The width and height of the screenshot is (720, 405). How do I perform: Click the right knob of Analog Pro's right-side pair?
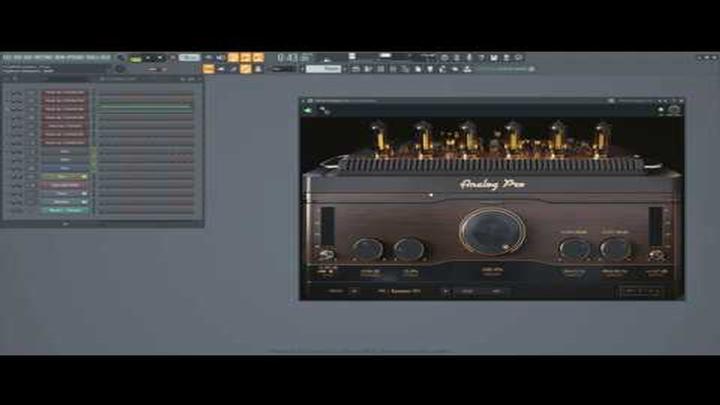click(x=615, y=249)
